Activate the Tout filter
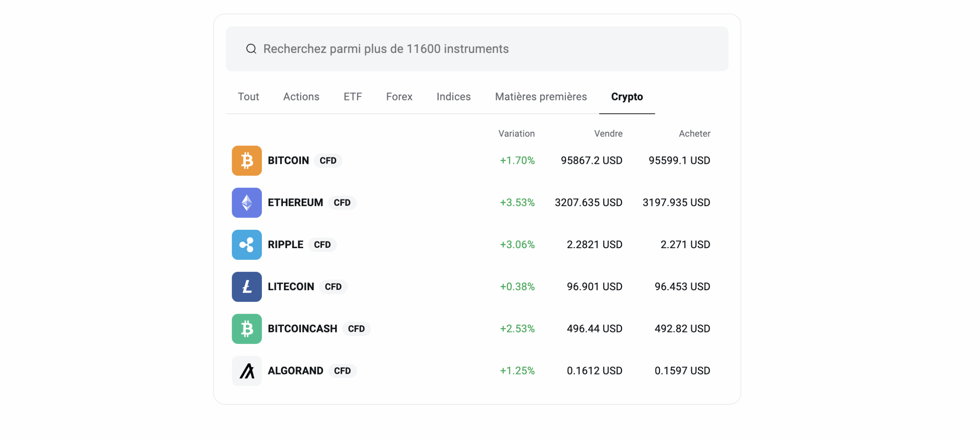980x440 pixels. click(248, 97)
